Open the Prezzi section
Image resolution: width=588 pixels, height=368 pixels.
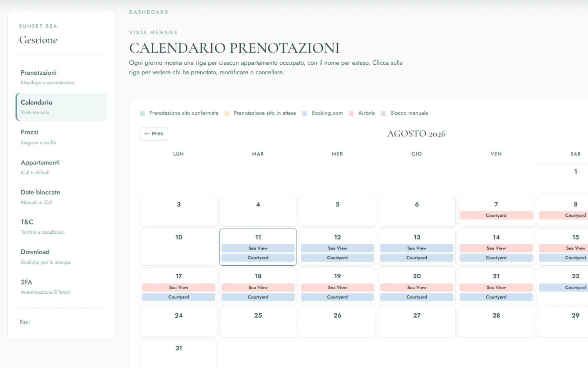coord(61,137)
